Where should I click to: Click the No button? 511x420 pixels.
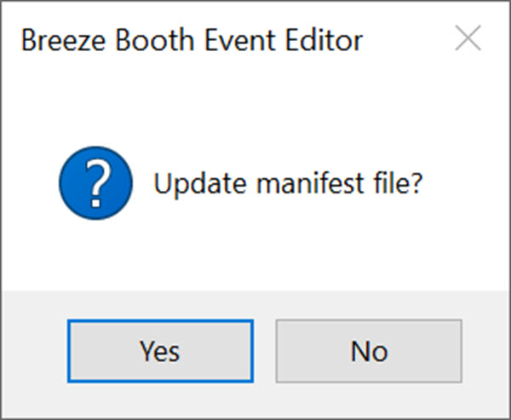(x=369, y=351)
